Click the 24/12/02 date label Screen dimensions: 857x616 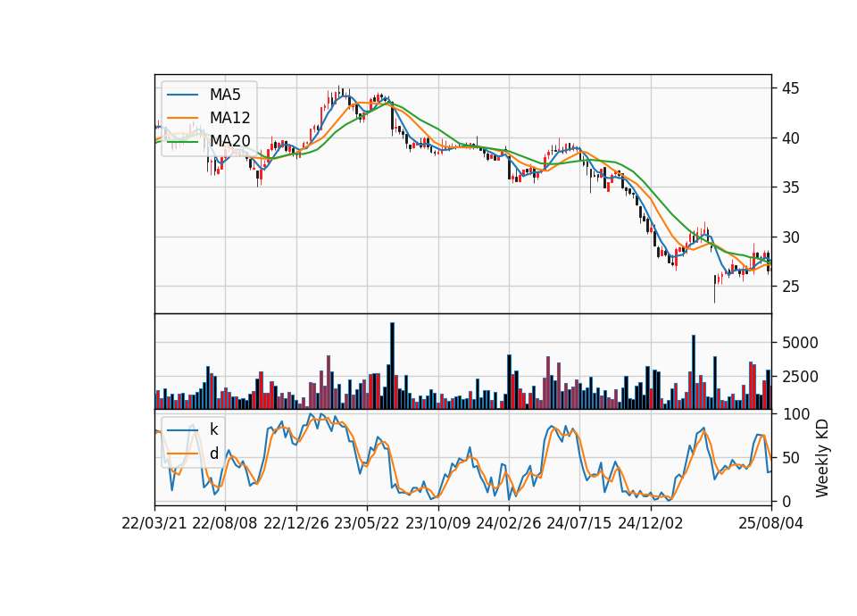(651, 523)
